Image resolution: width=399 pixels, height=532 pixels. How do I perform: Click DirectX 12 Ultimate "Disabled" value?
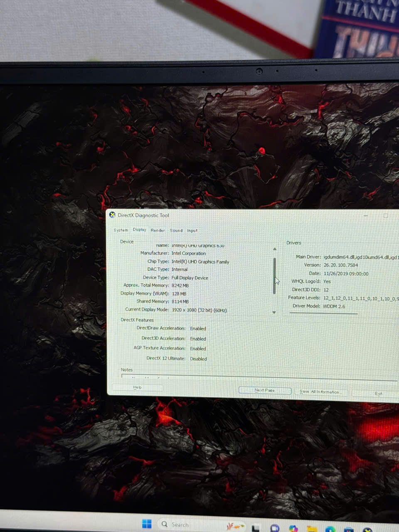point(198,359)
